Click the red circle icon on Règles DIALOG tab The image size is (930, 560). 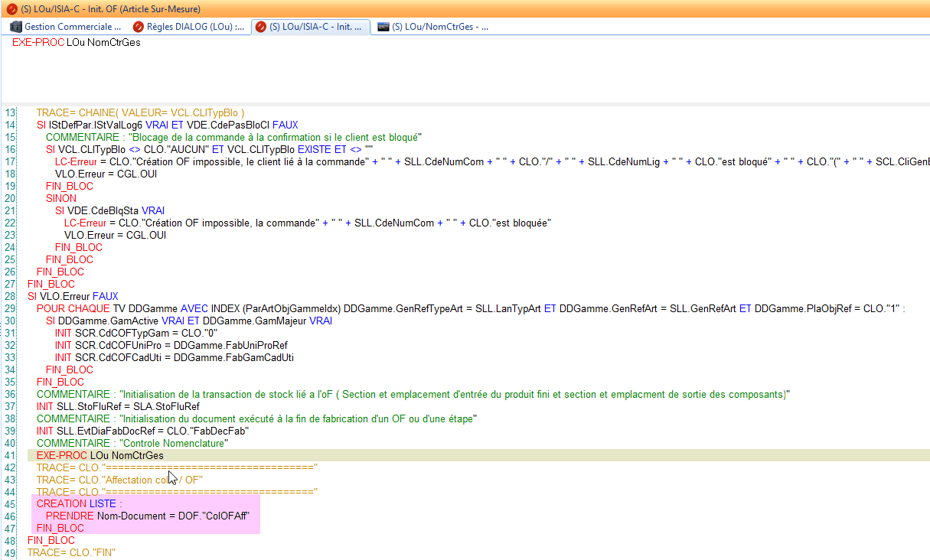tap(139, 26)
